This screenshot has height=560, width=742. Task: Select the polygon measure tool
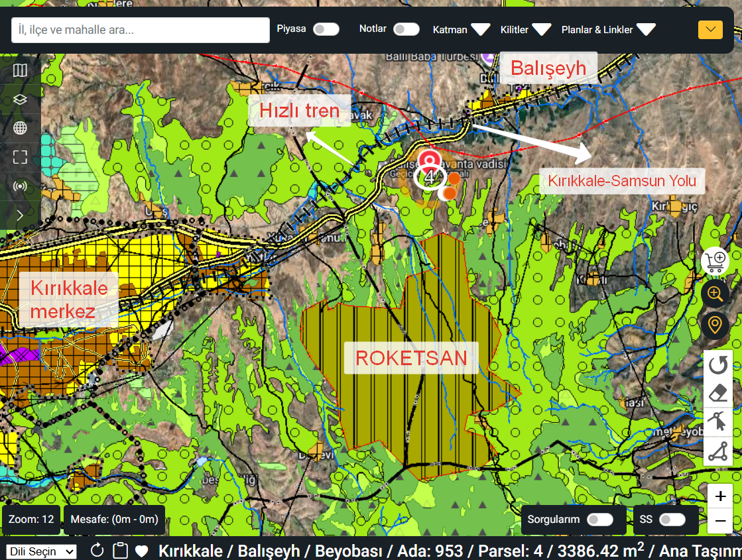[718, 451]
